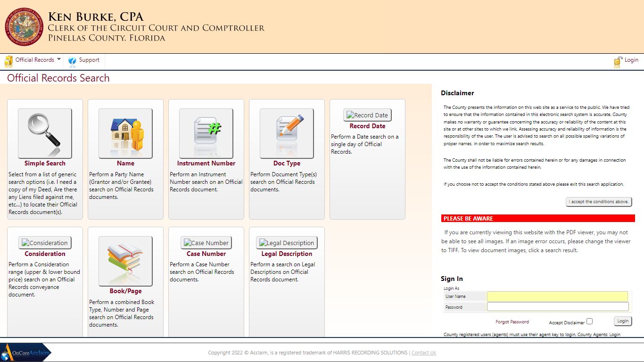Screen dimensions: 644x362
Task: Click the Legal Description image button
Action: tap(287, 243)
